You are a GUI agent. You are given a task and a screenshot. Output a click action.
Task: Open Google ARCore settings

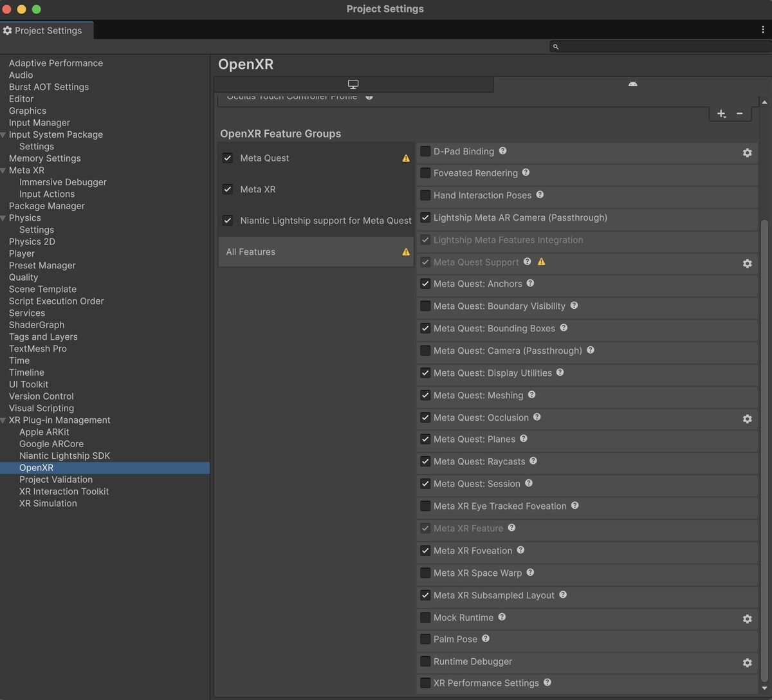coord(51,444)
